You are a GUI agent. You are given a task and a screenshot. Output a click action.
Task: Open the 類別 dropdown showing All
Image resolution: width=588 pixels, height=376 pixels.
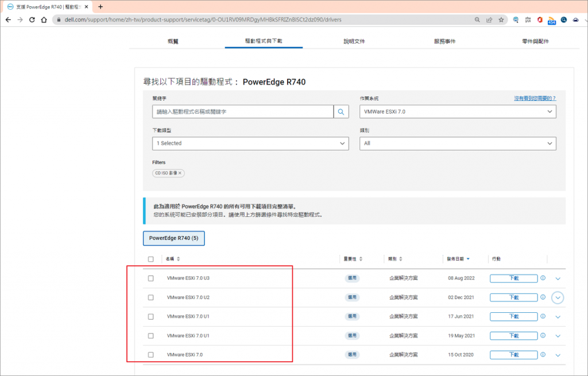[x=458, y=143]
